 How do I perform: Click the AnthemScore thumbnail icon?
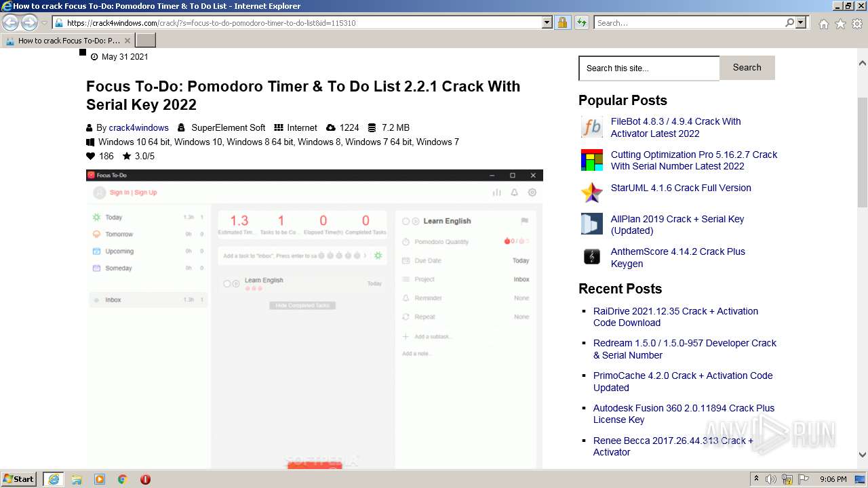[x=592, y=257]
